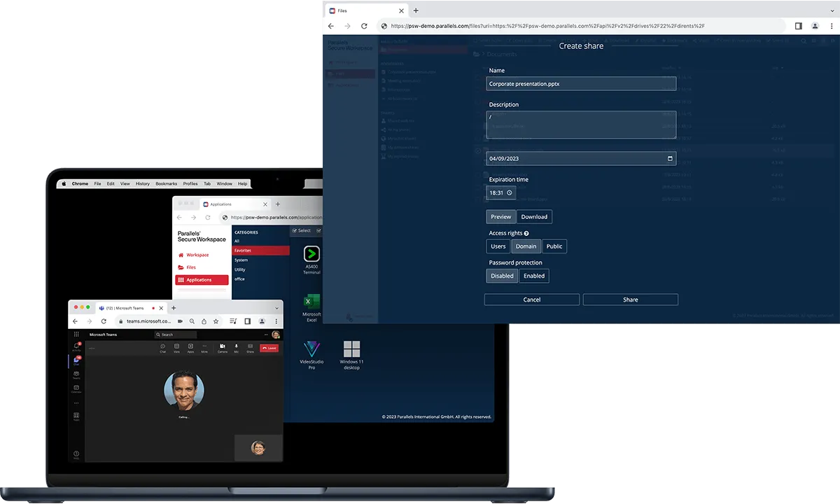Set access rights to Public

pos(554,246)
